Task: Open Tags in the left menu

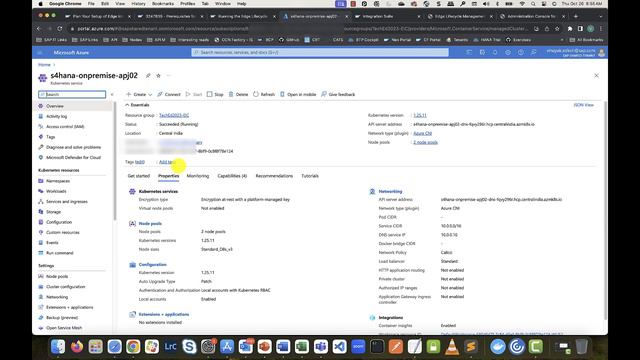Action: [x=51, y=137]
